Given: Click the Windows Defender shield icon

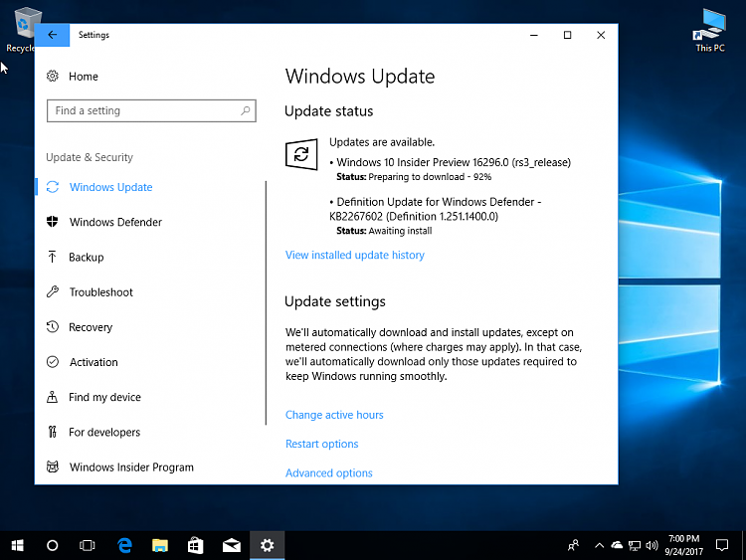Looking at the screenshot, I should coord(53,222).
